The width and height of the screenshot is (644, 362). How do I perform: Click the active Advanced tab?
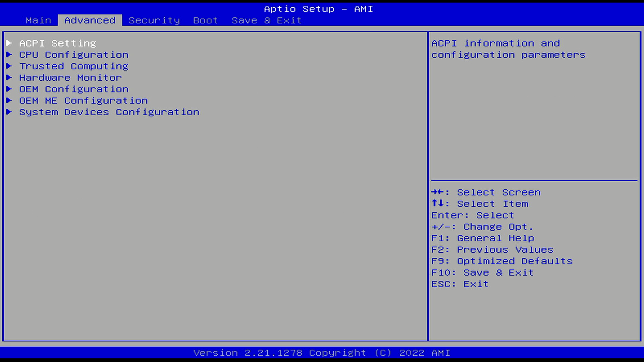tap(90, 20)
